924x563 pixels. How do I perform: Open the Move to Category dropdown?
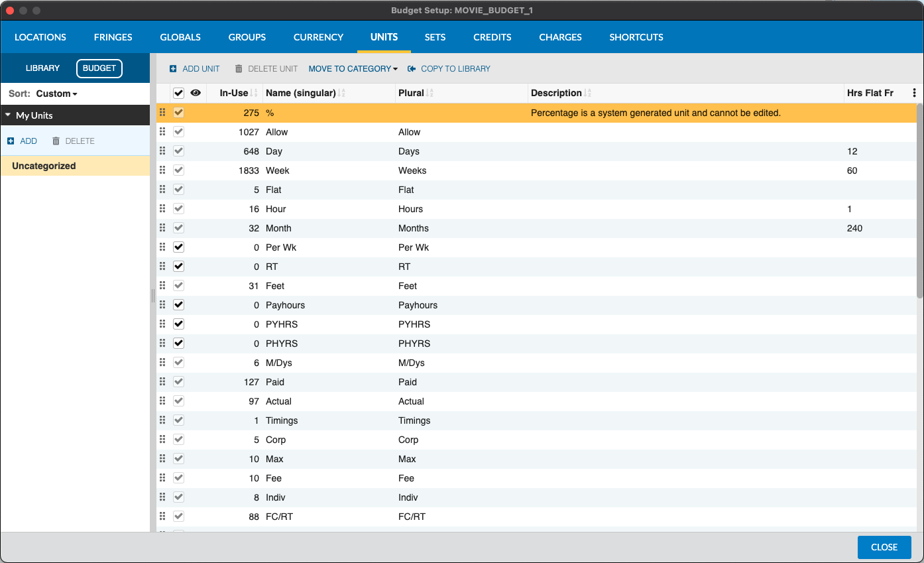coord(353,69)
